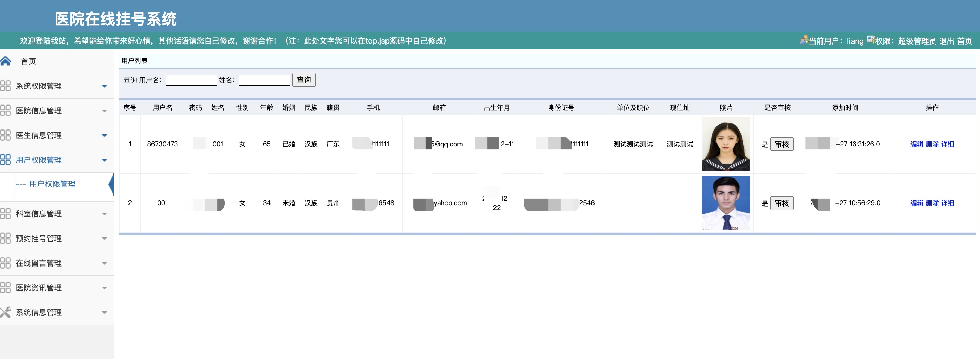Focus the 用户名 search input field
980x359 pixels.
(191, 80)
